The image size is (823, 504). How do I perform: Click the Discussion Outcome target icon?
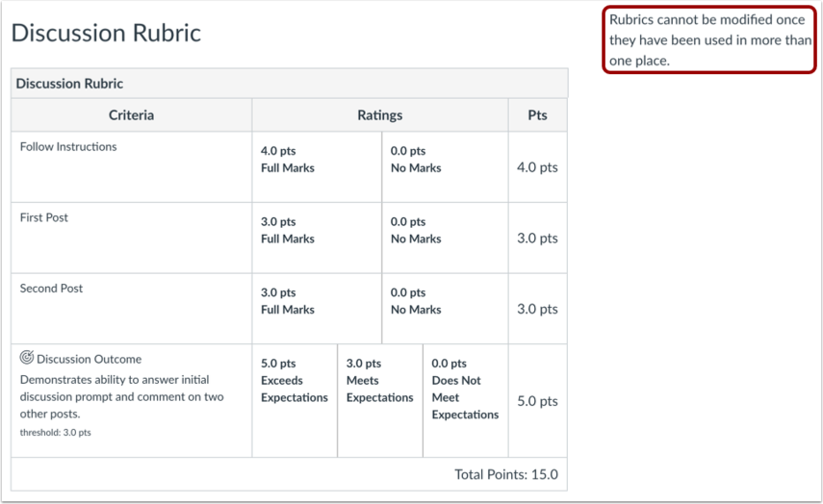(x=26, y=358)
